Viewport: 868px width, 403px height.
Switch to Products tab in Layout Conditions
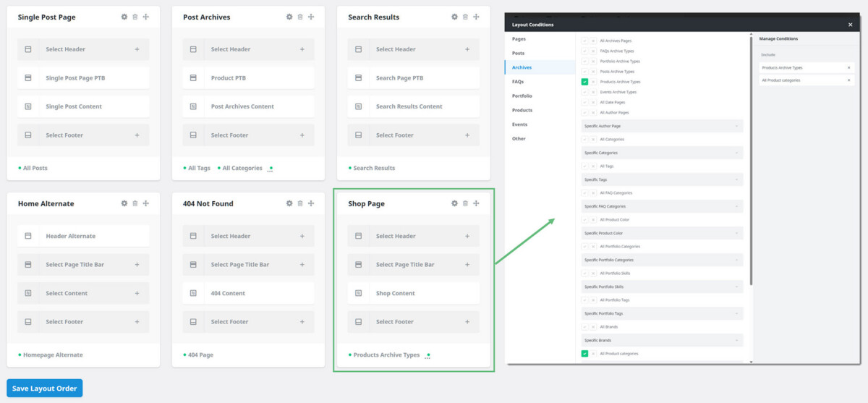pos(522,110)
